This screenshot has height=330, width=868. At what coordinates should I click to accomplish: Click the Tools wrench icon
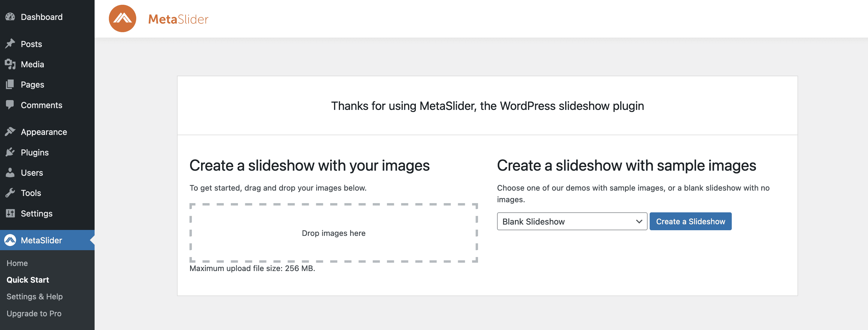pyautogui.click(x=10, y=193)
